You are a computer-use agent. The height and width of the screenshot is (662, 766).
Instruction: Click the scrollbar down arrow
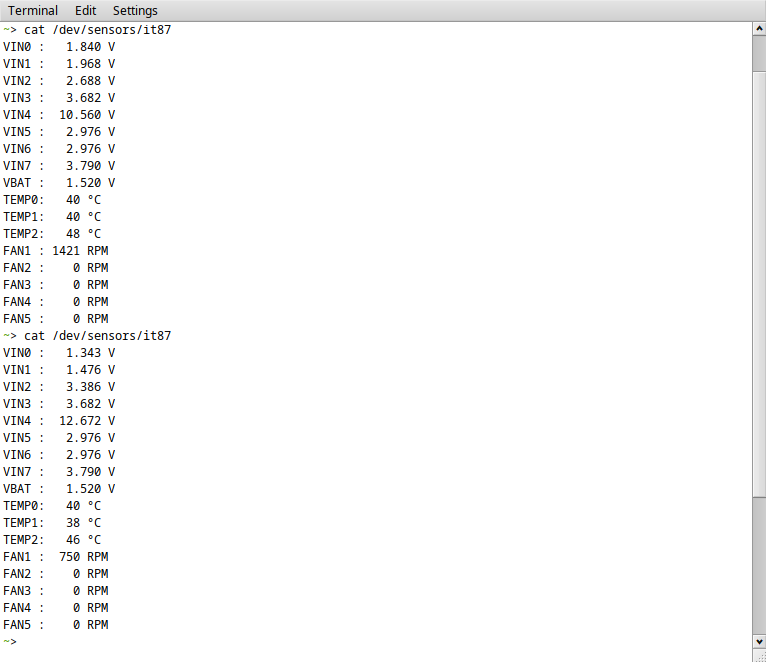click(758, 640)
